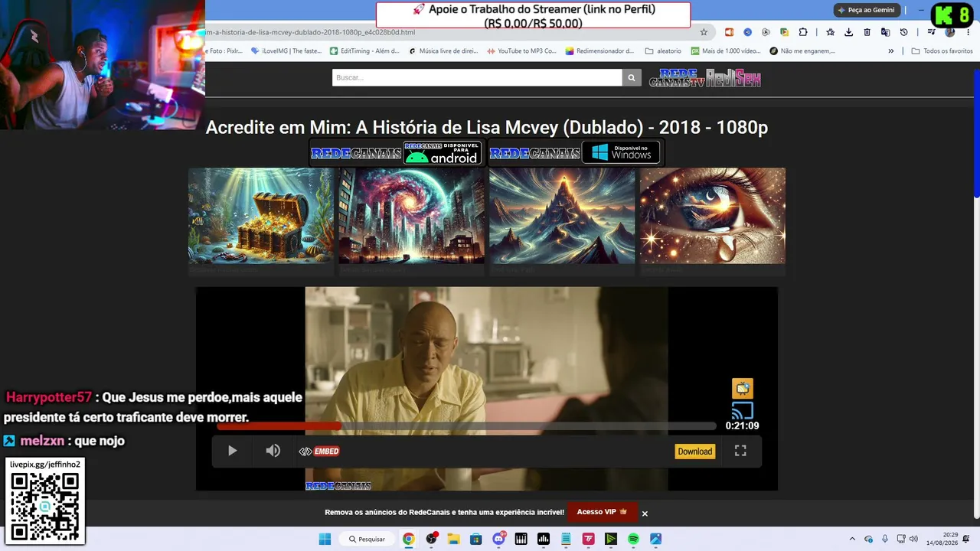
Task: Open the Chrome three-dot menu
Action: 968,32
